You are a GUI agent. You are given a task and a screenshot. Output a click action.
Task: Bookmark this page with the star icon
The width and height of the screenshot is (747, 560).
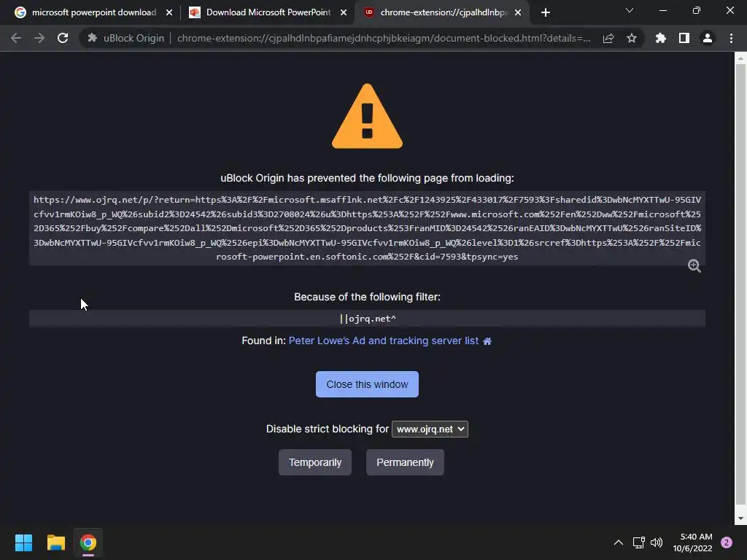(632, 38)
